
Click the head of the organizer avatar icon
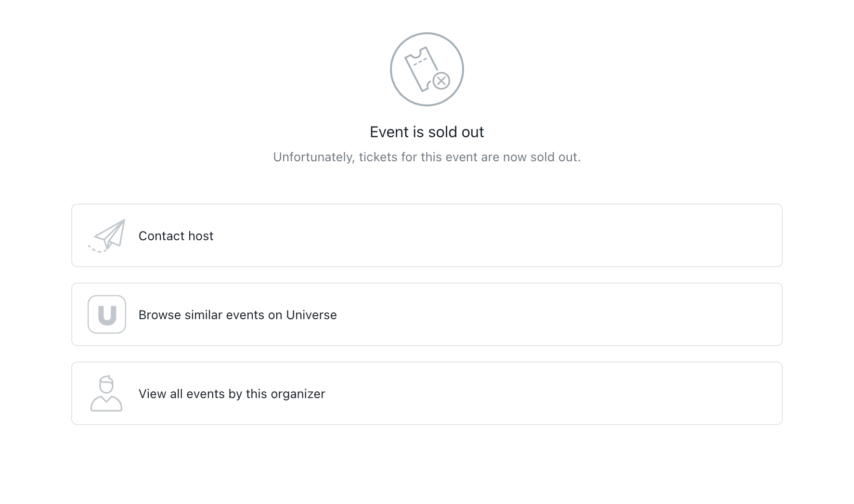point(106,384)
